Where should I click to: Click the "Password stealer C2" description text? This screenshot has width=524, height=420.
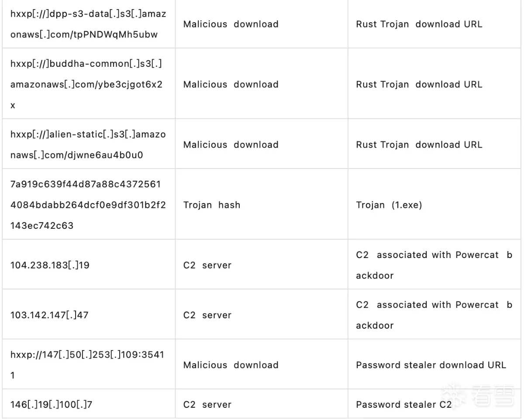pyautogui.click(x=404, y=405)
